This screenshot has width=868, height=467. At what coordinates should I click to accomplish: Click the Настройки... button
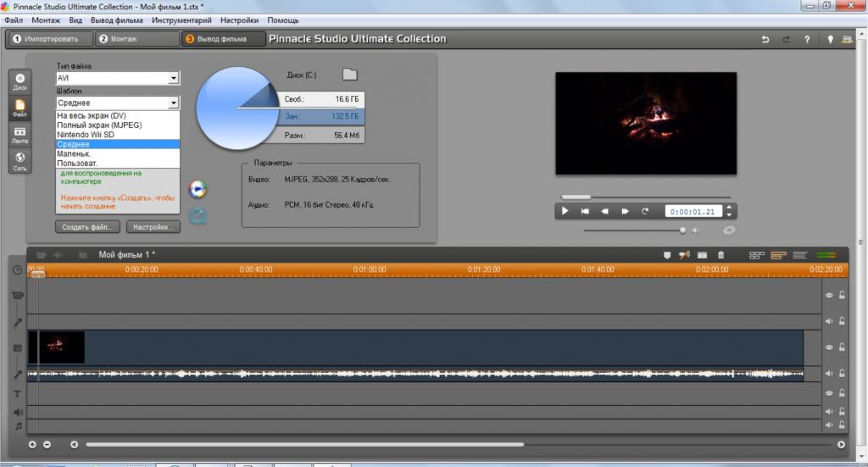pyautogui.click(x=153, y=227)
